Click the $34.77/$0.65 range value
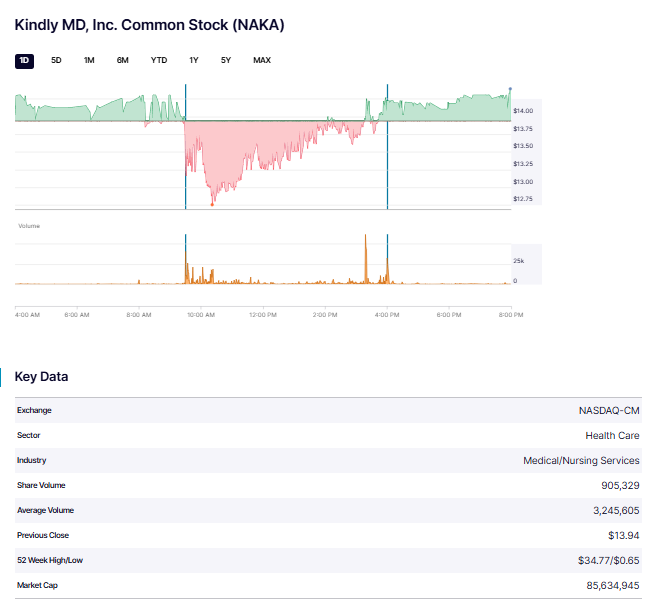Screen dimensions: 662x608 coord(608,560)
